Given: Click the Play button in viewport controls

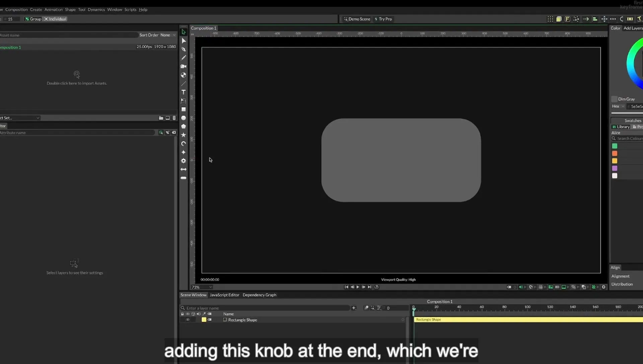Looking at the screenshot, I should pos(358,287).
